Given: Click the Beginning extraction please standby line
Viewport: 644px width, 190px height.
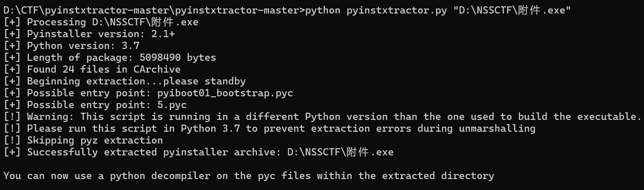Looking at the screenshot, I should tap(124, 81).
